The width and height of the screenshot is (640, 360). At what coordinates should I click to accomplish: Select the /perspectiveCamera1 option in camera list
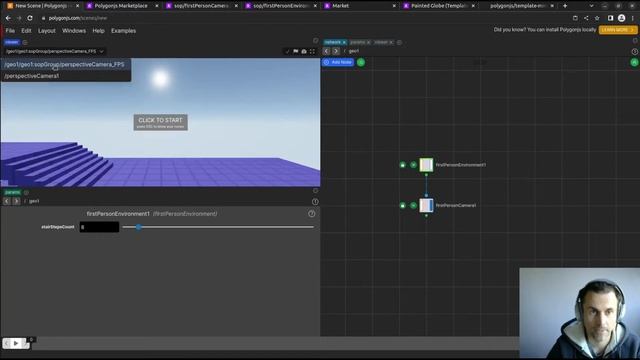(x=66, y=76)
